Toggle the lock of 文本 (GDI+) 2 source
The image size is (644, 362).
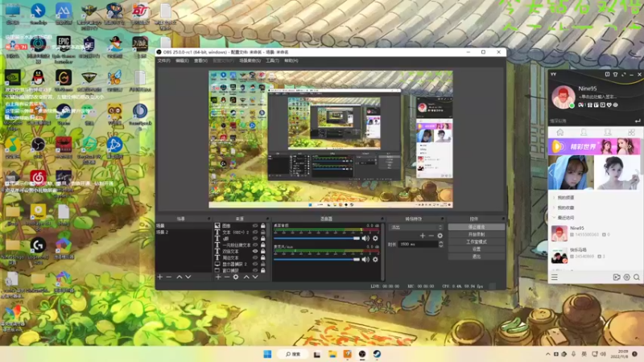tap(263, 232)
